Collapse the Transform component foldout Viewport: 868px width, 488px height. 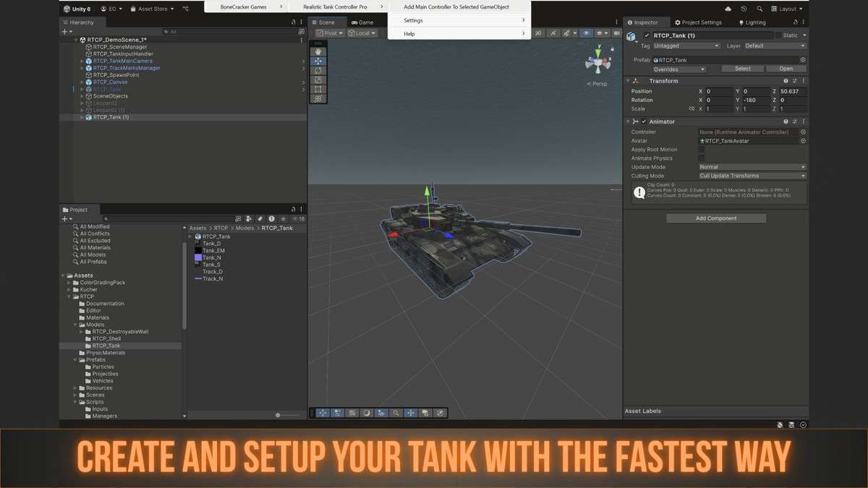click(628, 81)
